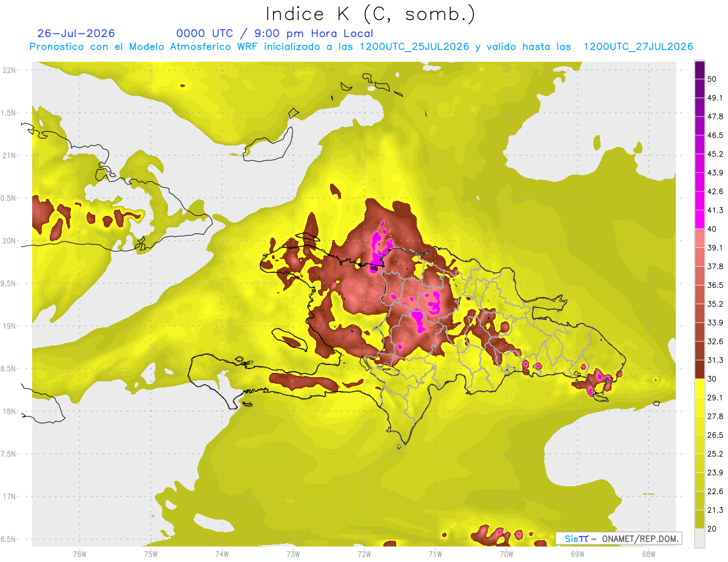Viewport: 728px width, 562px height.
Task: Click the '1200UTC_27JUL2026' valid-until time
Action: click(638, 47)
